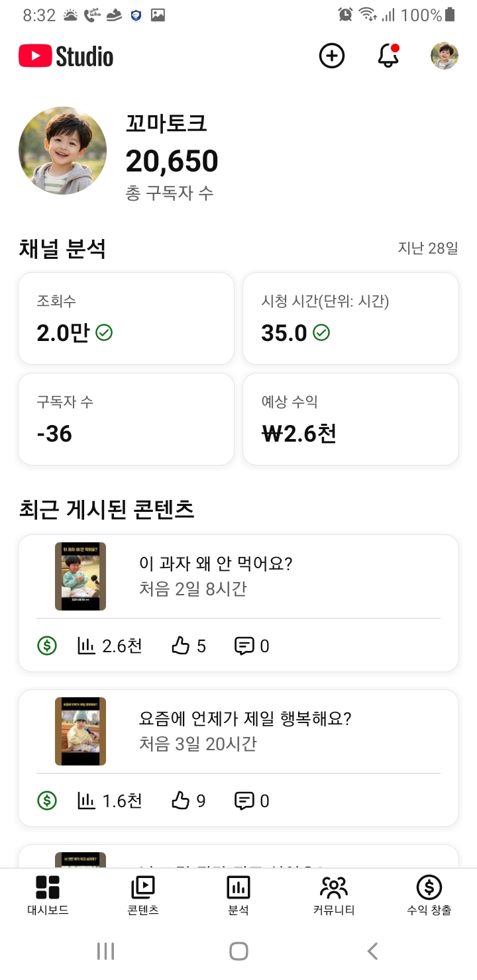View the 구독자 수 -36 card
The height and width of the screenshot is (980, 477).
[x=126, y=419]
